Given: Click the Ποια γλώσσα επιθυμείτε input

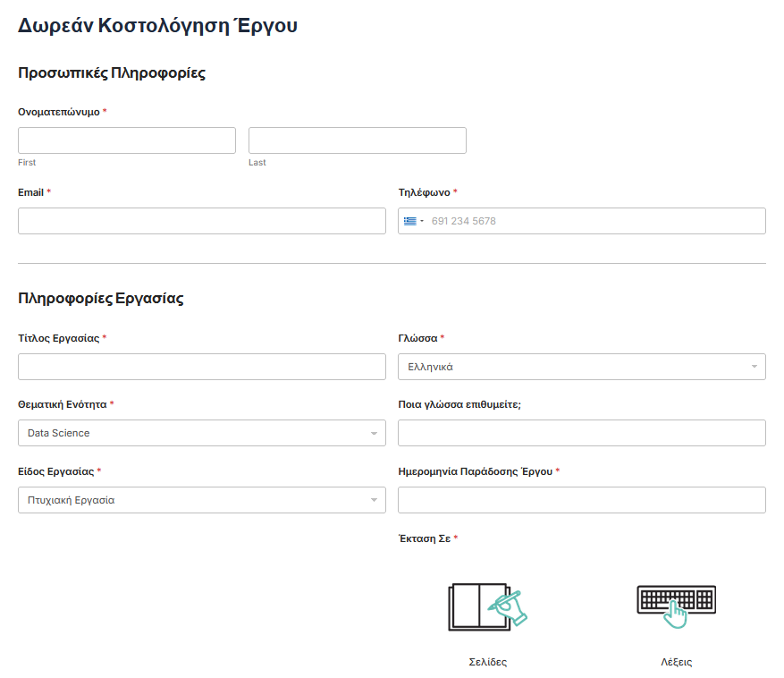Looking at the screenshot, I should (x=582, y=433).
